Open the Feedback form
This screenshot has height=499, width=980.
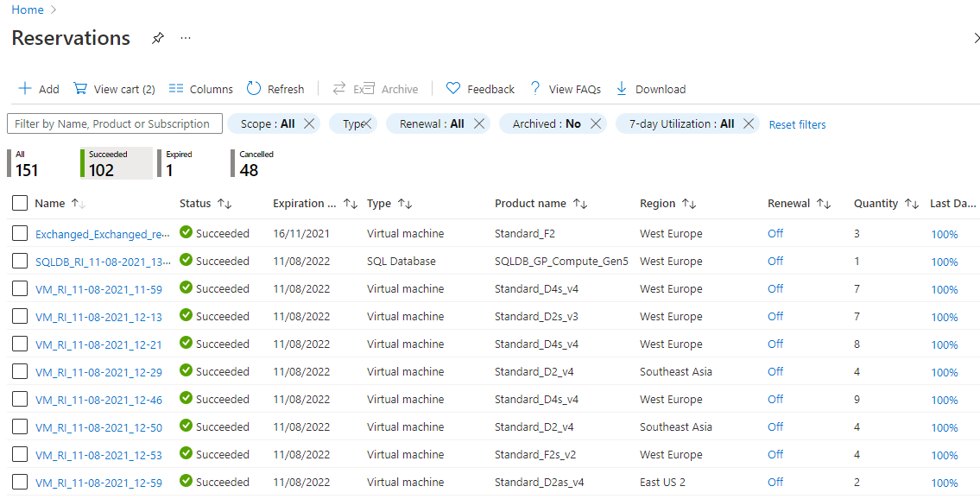click(480, 89)
